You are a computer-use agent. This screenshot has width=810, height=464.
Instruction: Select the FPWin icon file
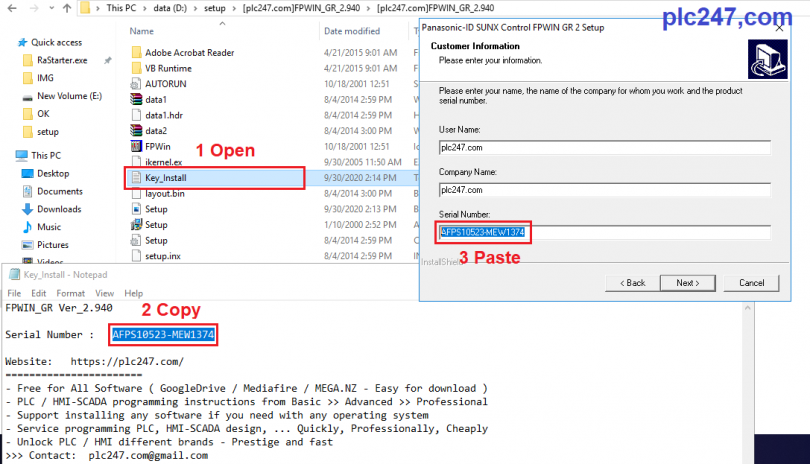pos(156,146)
